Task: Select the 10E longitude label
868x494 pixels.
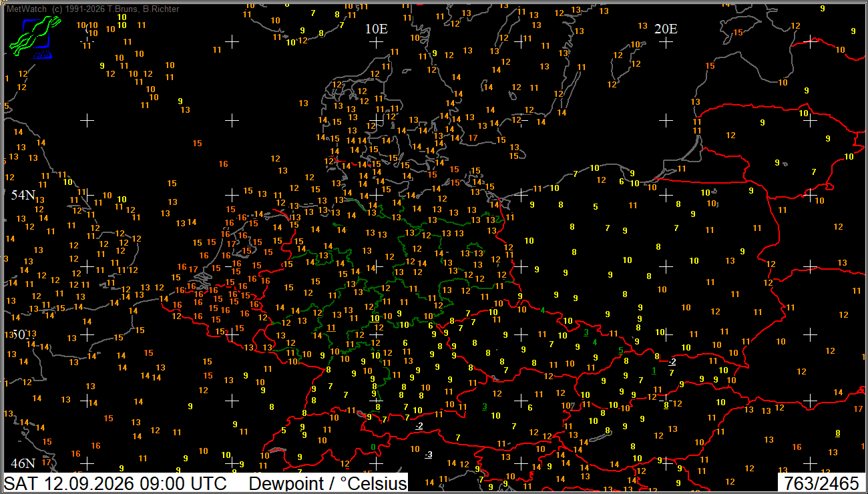Action: [x=376, y=29]
